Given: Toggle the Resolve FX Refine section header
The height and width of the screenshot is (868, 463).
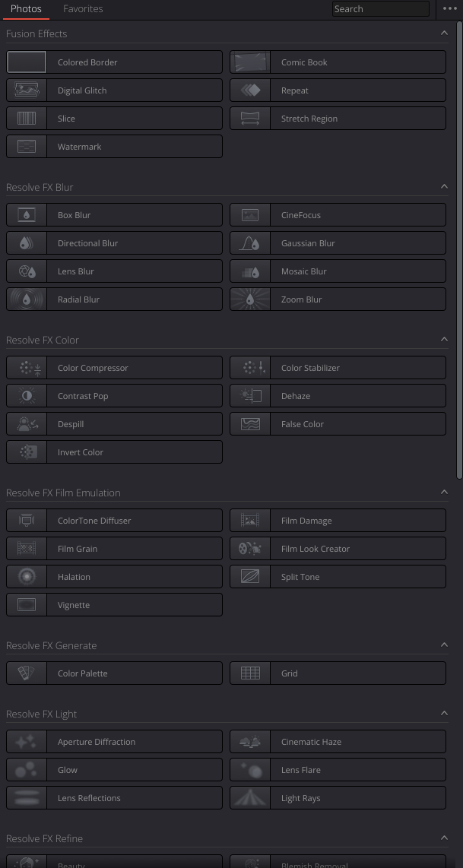Looking at the screenshot, I should [444, 838].
